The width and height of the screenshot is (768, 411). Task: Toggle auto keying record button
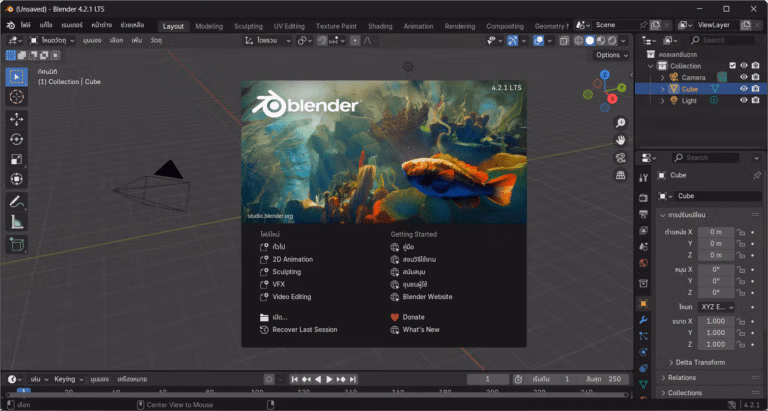pyautogui.click(x=269, y=379)
